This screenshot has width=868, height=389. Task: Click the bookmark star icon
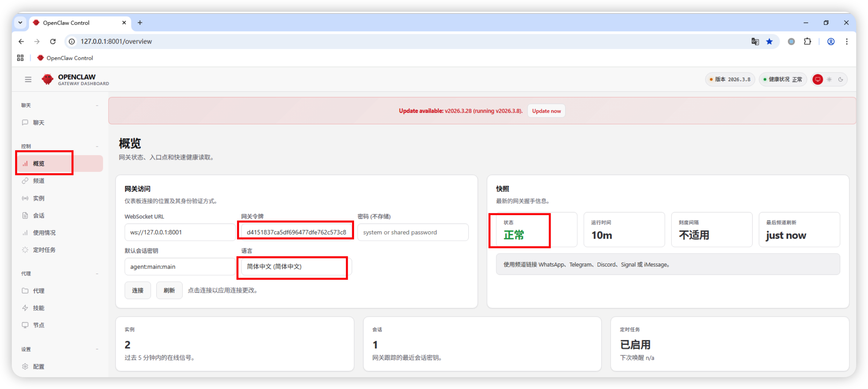click(x=769, y=41)
